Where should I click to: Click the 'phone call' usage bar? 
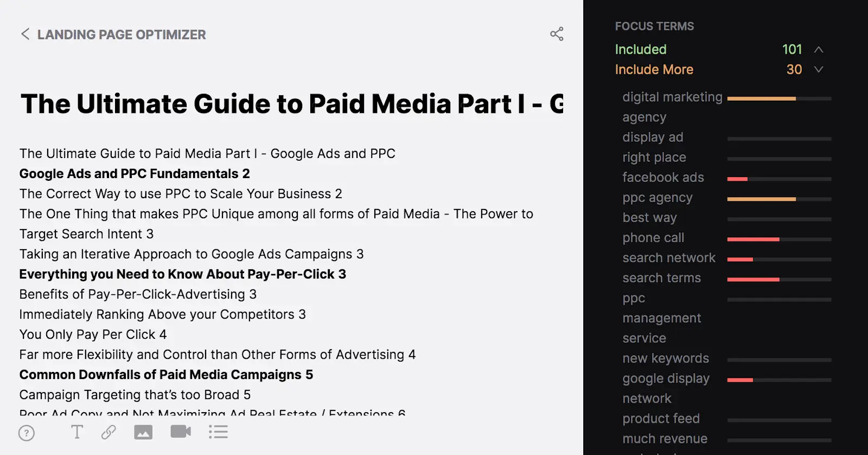(779, 239)
